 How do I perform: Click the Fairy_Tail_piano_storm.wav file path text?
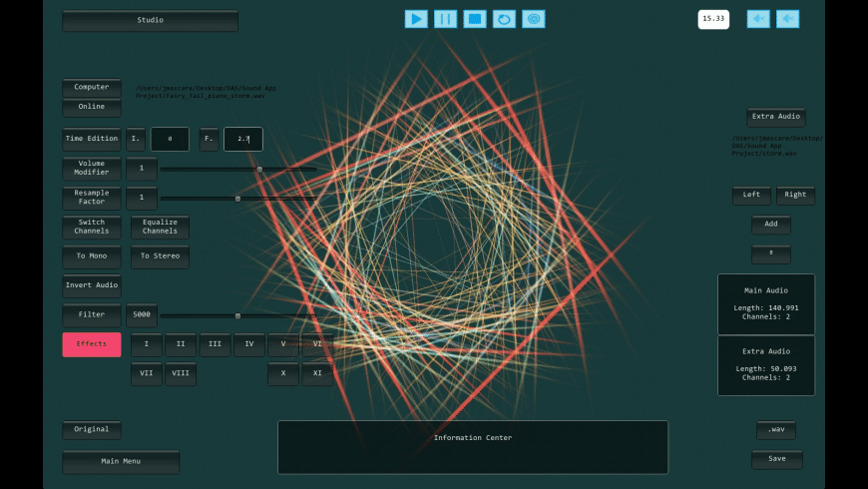pyautogui.click(x=206, y=92)
